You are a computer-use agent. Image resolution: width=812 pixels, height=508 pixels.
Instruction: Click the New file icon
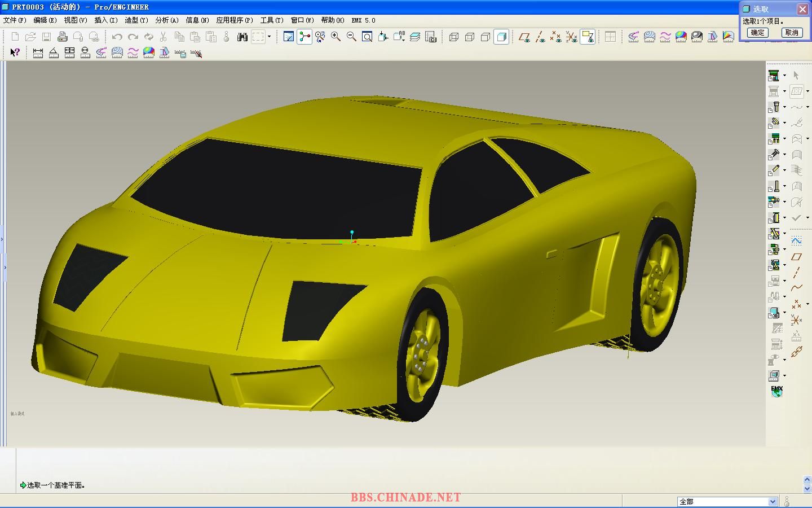click(15, 37)
